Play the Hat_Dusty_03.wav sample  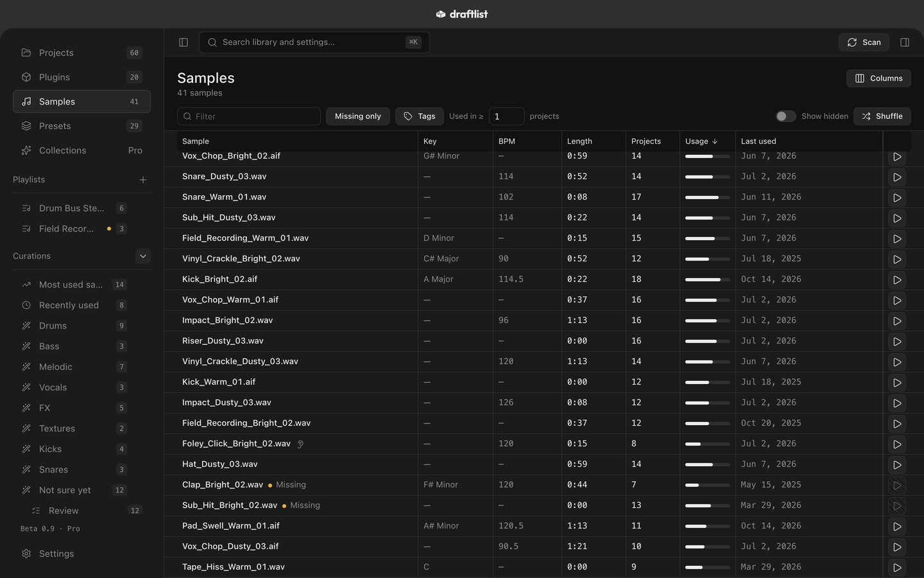[x=897, y=465]
